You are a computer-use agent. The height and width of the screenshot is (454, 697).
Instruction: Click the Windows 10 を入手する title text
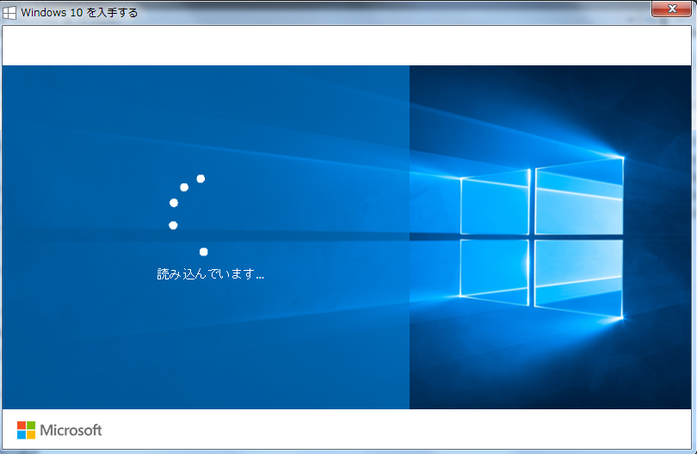[x=79, y=13]
